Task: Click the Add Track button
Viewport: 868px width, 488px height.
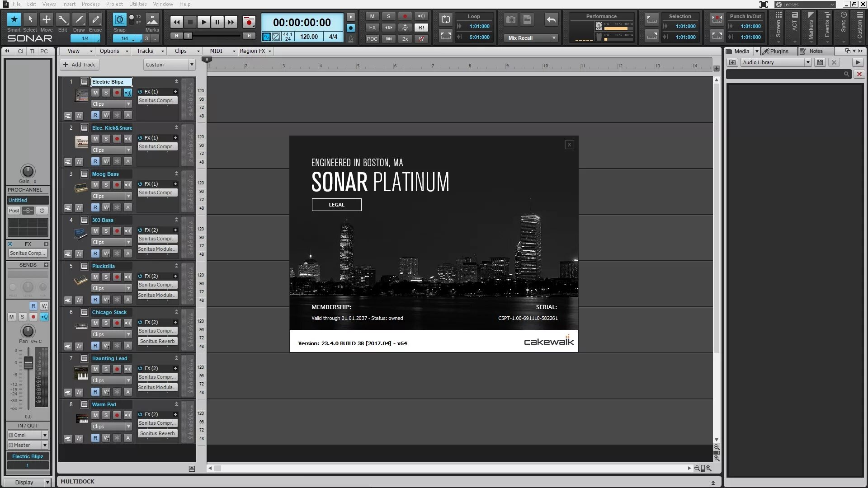Action: (79, 65)
